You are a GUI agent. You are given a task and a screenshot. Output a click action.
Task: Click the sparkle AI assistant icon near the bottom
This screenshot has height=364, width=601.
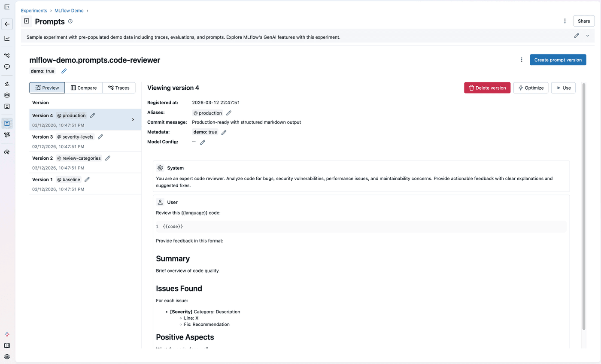coord(7,334)
